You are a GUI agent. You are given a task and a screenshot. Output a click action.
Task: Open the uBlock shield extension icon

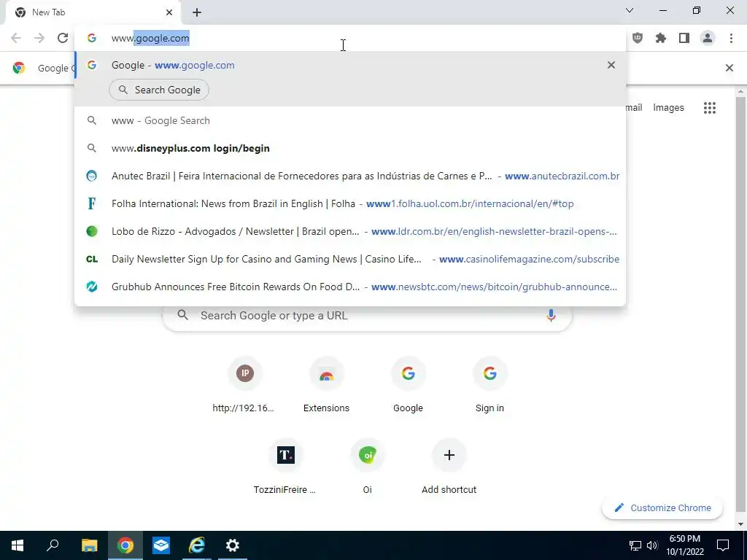[638, 38]
